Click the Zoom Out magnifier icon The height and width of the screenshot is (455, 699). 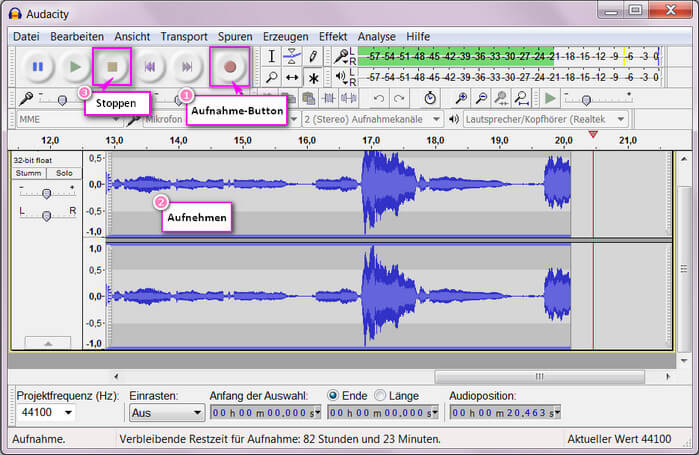tap(481, 98)
